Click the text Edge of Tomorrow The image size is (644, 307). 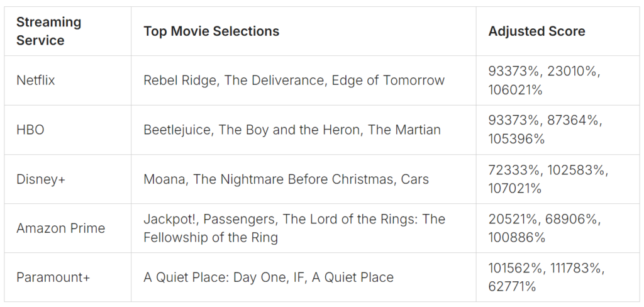[x=388, y=81]
